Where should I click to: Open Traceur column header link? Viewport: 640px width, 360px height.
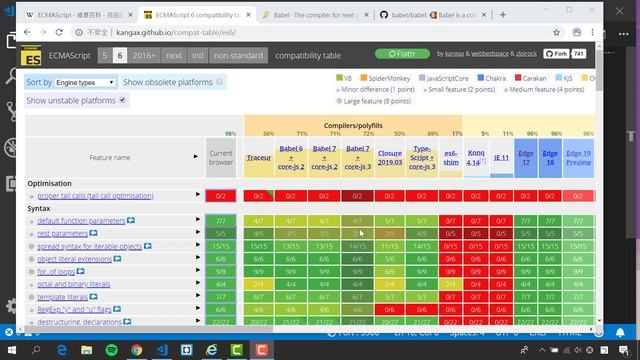(x=259, y=158)
